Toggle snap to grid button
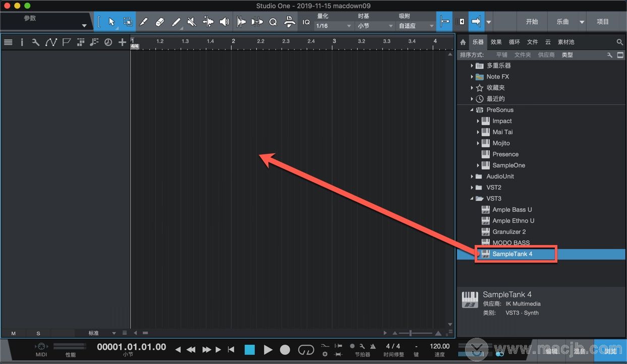Viewport: 627px width, 364px height. tap(444, 22)
